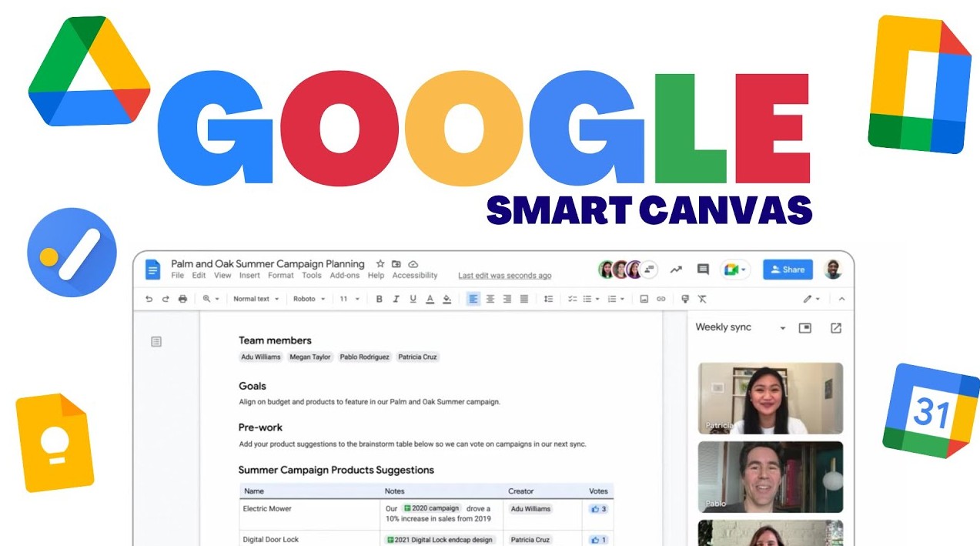Click the undo icon in the toolbar
The height and width of the screenshot is (546, 980).
(149, 299)
